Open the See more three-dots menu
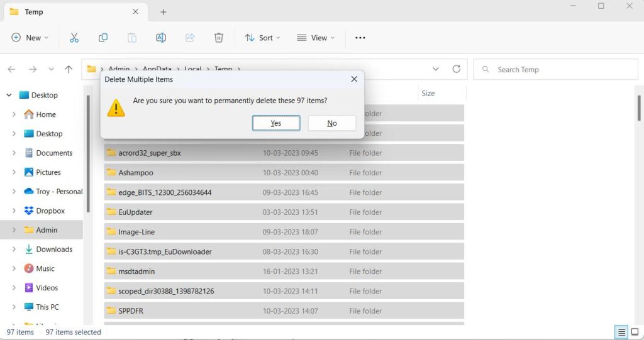The image size is (644, 340). 360,38
